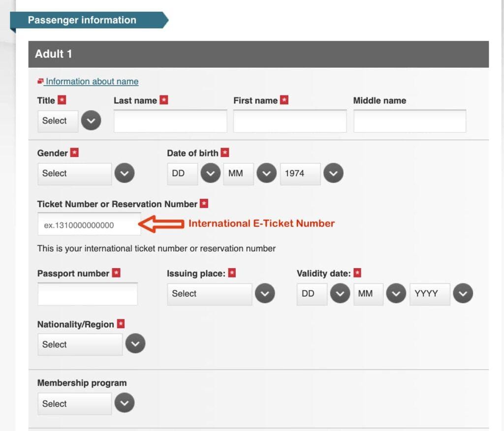504x431 pixels.
Task: Click the Passenger information banner heading
Action: (82, 20)
